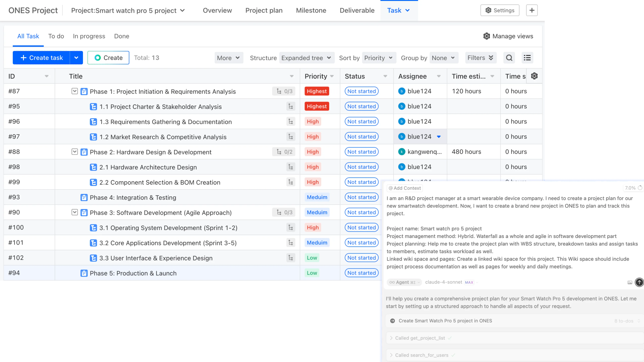Switch to the In progress tab
This screenshot has height=362, width=644.
89,36
